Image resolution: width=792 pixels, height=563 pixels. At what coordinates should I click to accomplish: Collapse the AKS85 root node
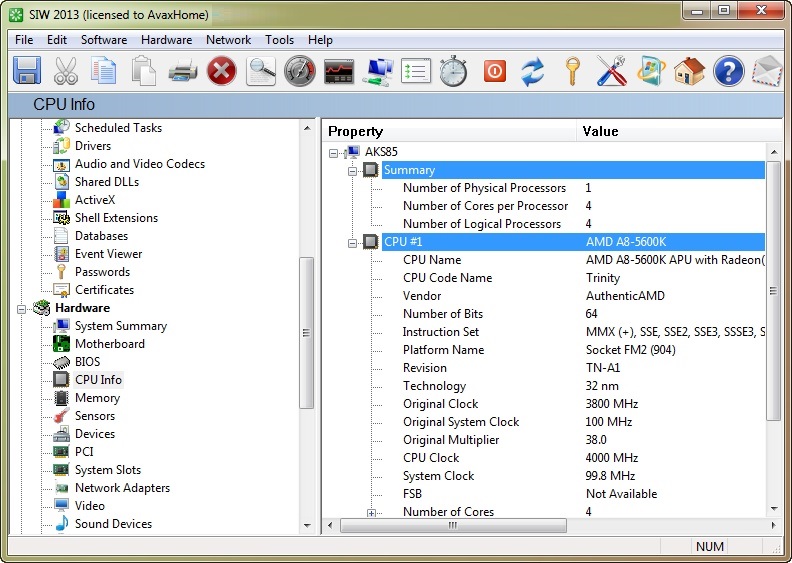click(333, 152)
